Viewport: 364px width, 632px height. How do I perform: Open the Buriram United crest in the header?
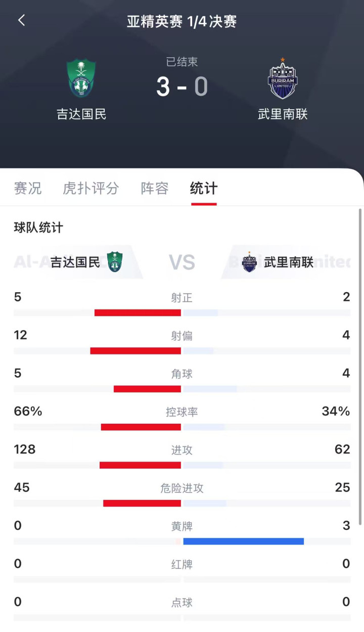pyautogui.click(x=283, y=79)
